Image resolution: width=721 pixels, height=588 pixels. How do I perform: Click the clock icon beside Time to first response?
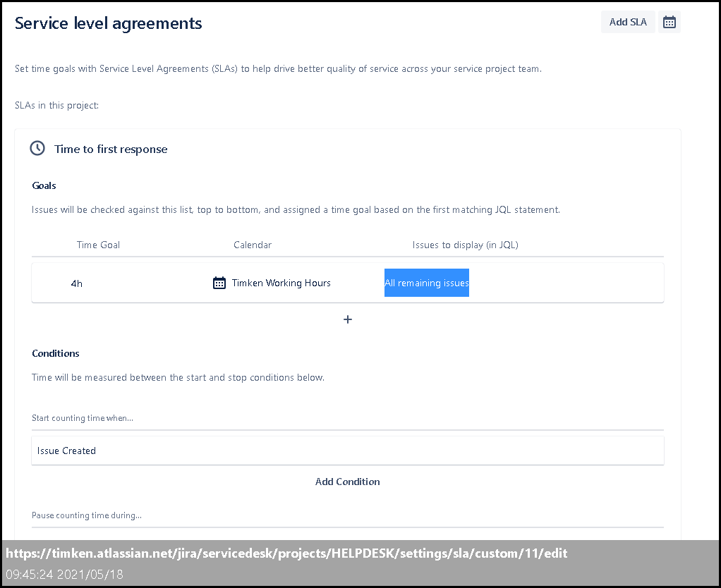tap(37, 148)
